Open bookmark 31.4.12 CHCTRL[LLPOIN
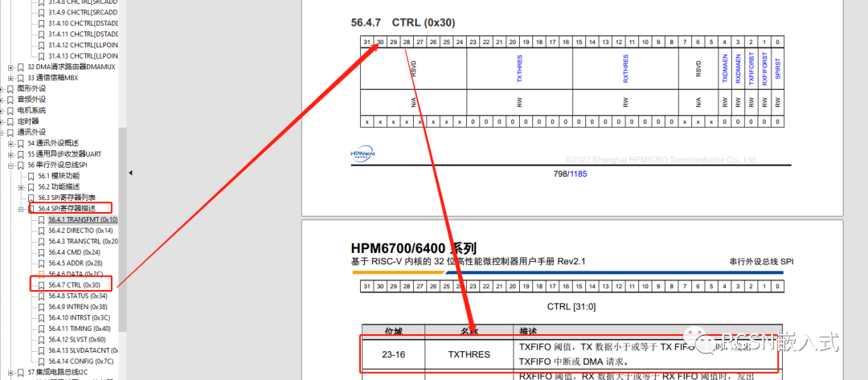This screenshot has height=380, width=868. [83, 45]
